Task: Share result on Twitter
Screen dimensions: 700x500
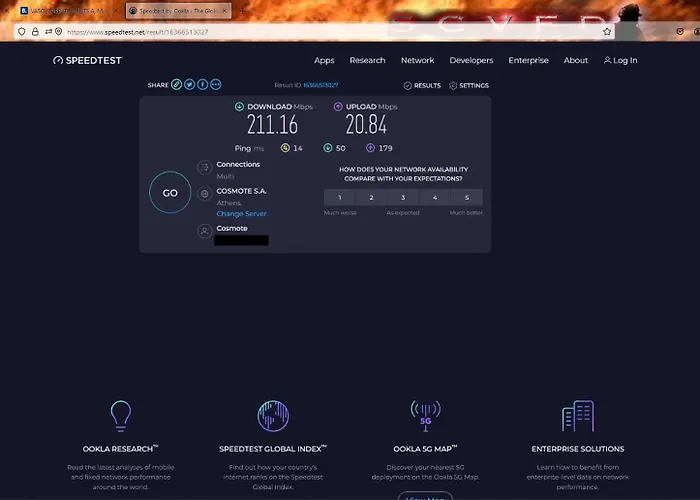Action: (189, 84)
